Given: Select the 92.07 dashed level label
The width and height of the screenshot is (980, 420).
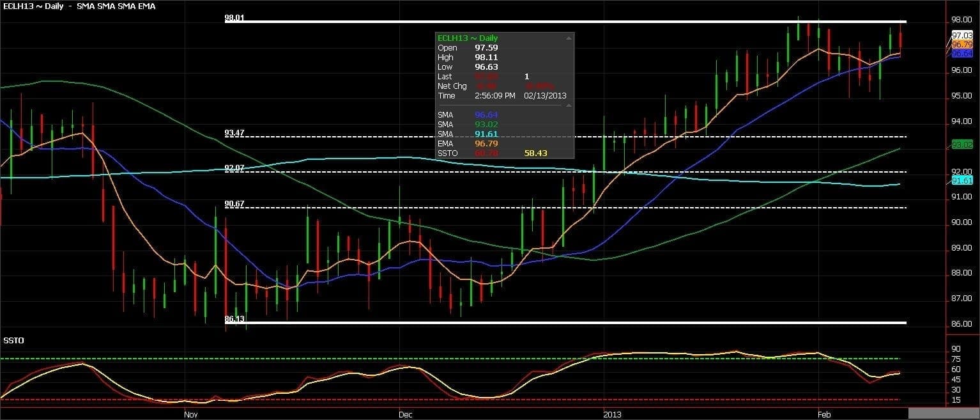Looking at the screenshot, I should click(234, 168).
